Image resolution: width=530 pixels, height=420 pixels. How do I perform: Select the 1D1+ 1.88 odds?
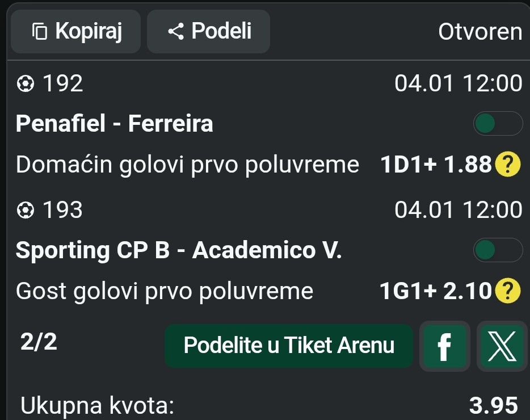tap(435, 165)
